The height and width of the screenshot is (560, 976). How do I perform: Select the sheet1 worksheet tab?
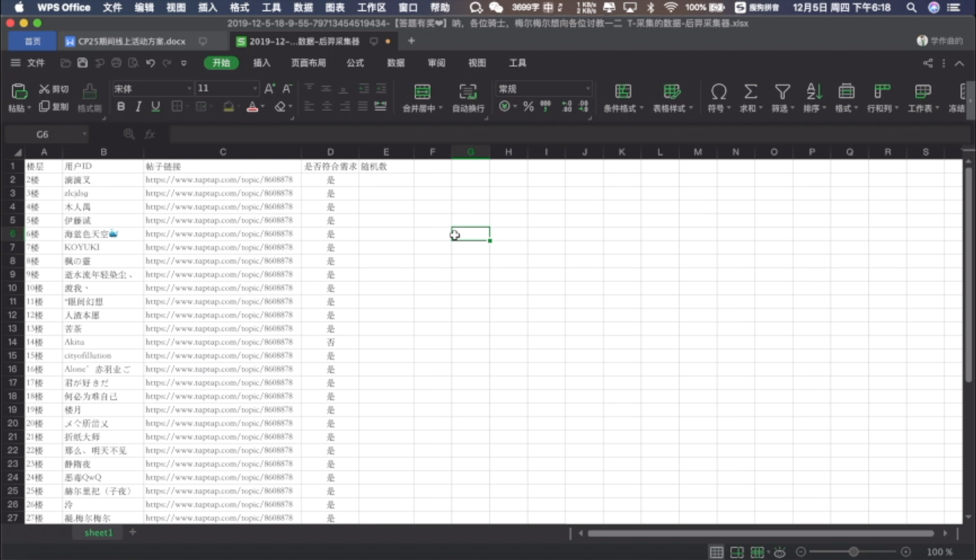[x=99, y=533]
